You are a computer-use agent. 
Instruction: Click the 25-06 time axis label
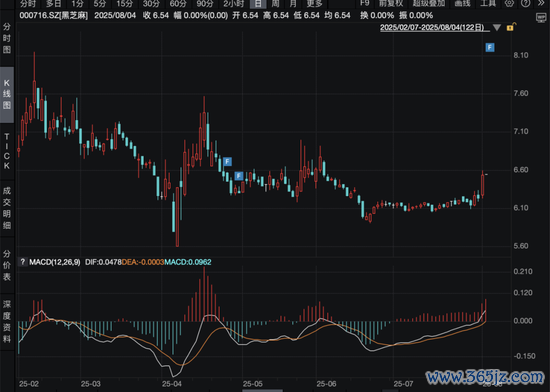[x=327, y=384]
